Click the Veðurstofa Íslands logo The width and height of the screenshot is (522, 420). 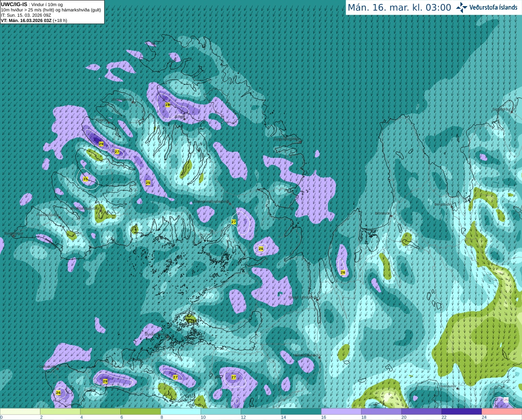click(487, 7)
